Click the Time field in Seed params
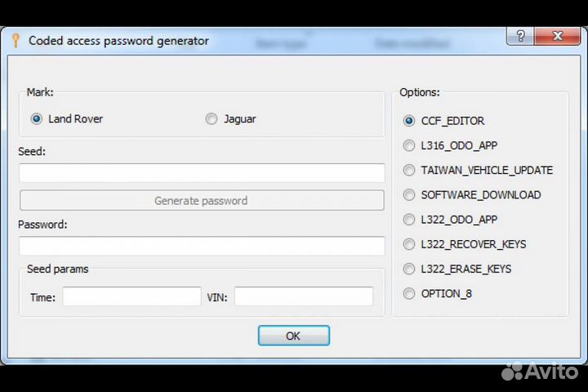This screenshot has height=392, width=588. pos(131,296)
